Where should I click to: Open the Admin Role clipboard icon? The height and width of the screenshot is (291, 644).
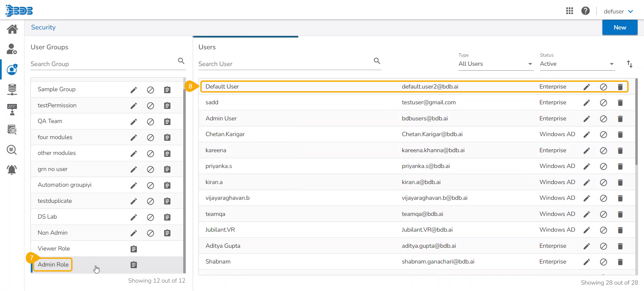134,265
